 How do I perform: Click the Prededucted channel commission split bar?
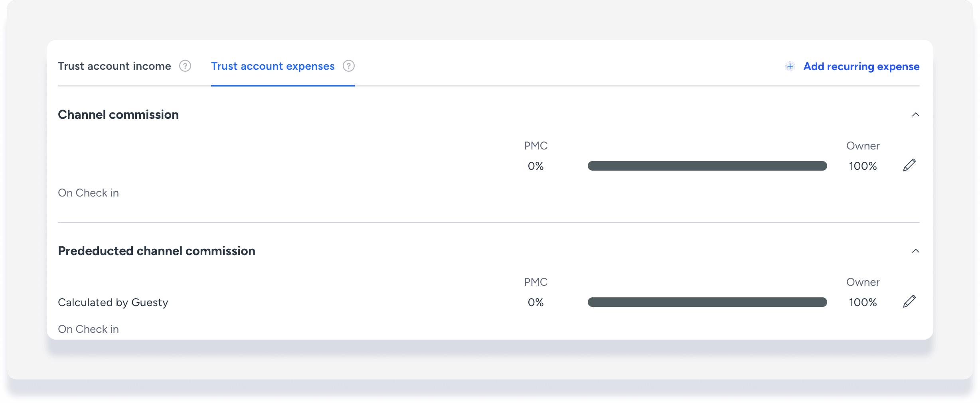707,302
